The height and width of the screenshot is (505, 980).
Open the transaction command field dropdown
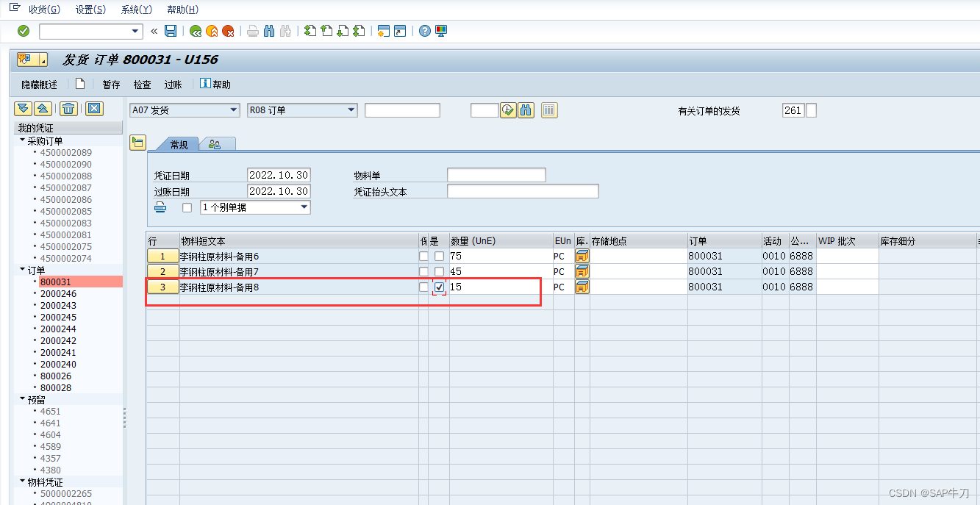[135, 31]
